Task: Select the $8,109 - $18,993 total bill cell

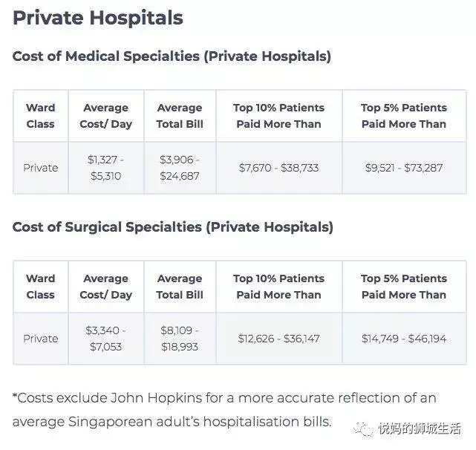Action: (x=180, y=339)
